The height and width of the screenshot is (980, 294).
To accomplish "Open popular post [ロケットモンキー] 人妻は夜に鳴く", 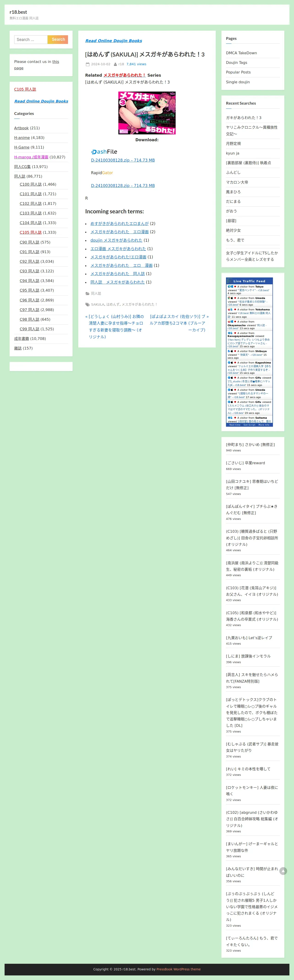I will point(252,790).
